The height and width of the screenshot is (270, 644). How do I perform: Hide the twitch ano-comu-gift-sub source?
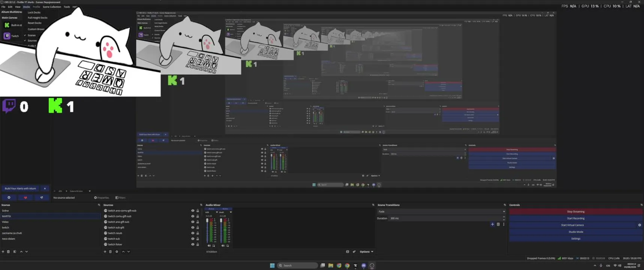(x=193, y=211)
